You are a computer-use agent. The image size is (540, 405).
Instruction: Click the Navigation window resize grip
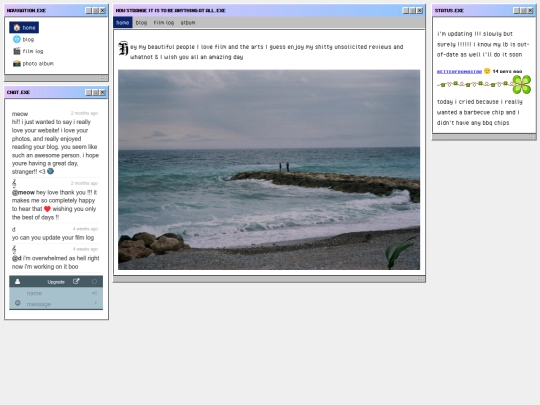pyautogui.click(x=103, y=78)
